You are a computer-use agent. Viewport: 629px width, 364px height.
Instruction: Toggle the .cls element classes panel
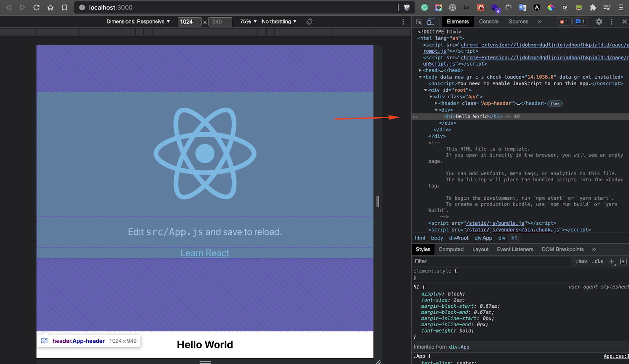pyautogui.click(x=598, y=261)
